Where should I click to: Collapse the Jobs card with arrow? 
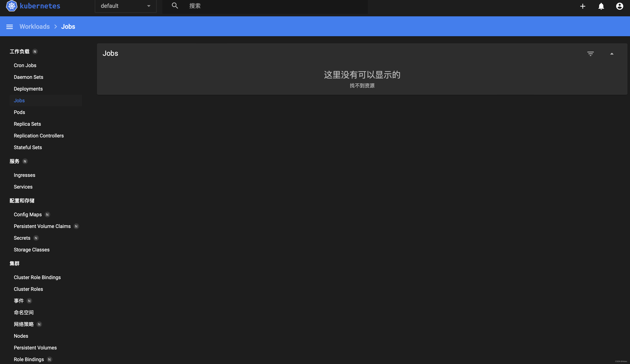[x=612, y=53]
